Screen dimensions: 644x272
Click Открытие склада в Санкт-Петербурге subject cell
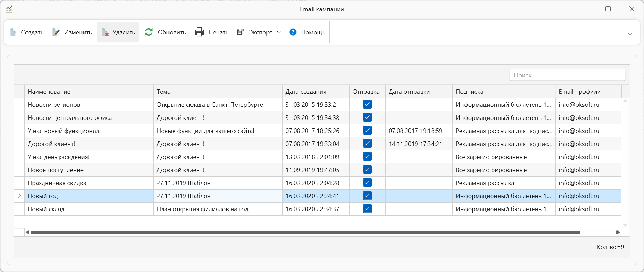[218, 105]
